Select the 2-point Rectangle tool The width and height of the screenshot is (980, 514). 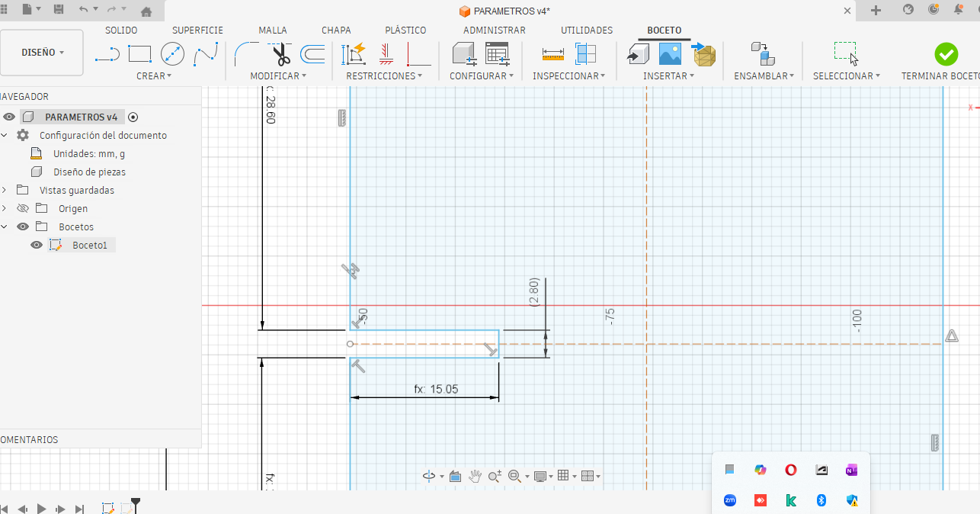(x=140, y=53)
